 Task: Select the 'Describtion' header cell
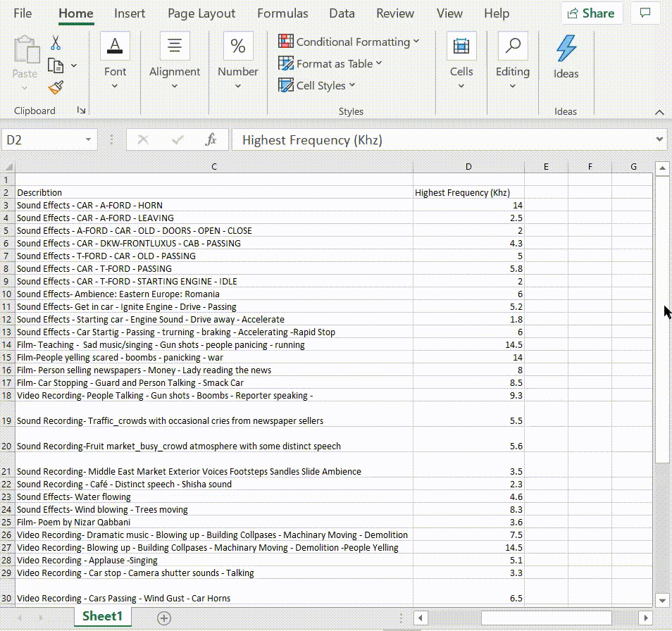pyautogui.click(x=214, y=192)
